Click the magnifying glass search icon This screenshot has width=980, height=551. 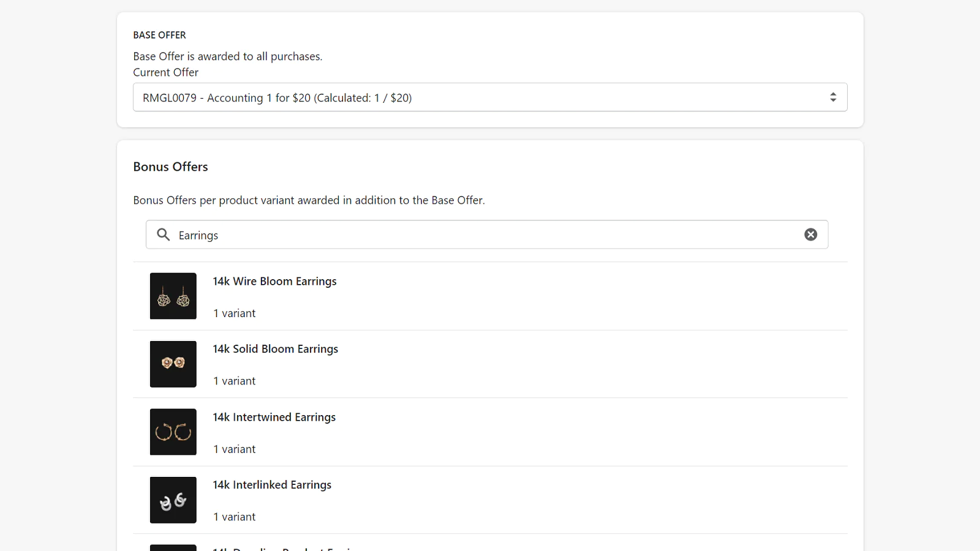pyautogui.click(x=164, y=234)
